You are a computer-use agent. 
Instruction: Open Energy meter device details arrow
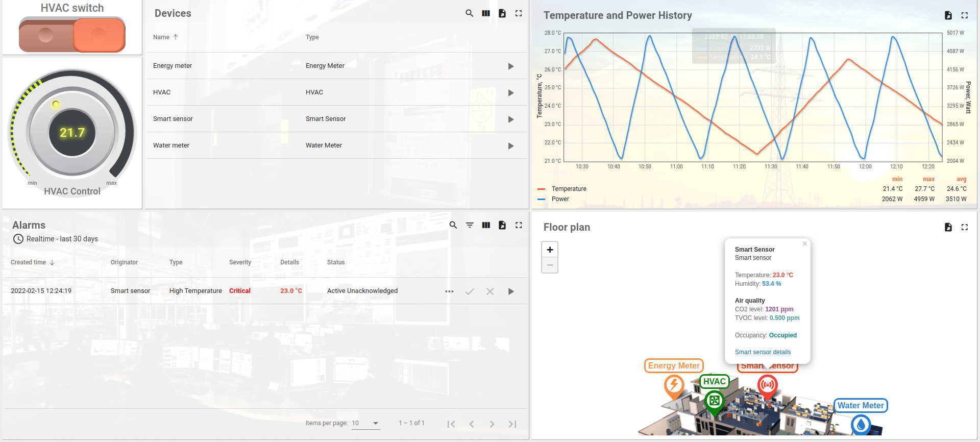tap(511, 66)
